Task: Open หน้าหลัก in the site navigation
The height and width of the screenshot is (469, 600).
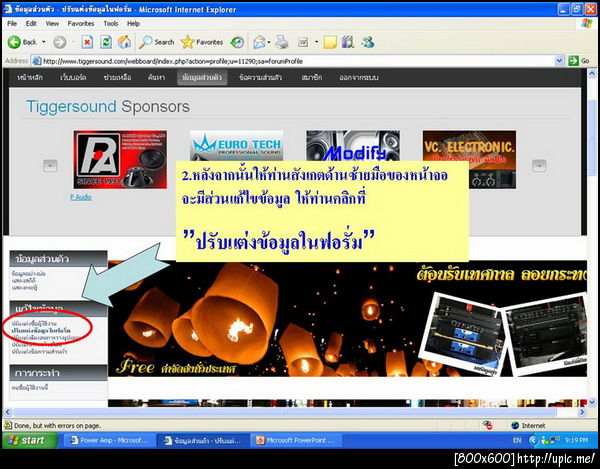Action: tap(30, 77)
